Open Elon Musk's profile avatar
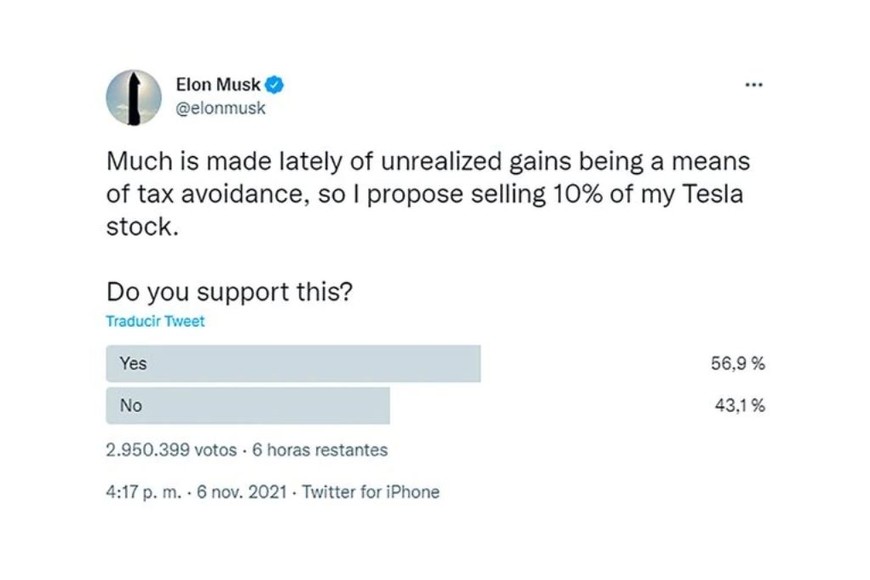 (x=133, y=97)
